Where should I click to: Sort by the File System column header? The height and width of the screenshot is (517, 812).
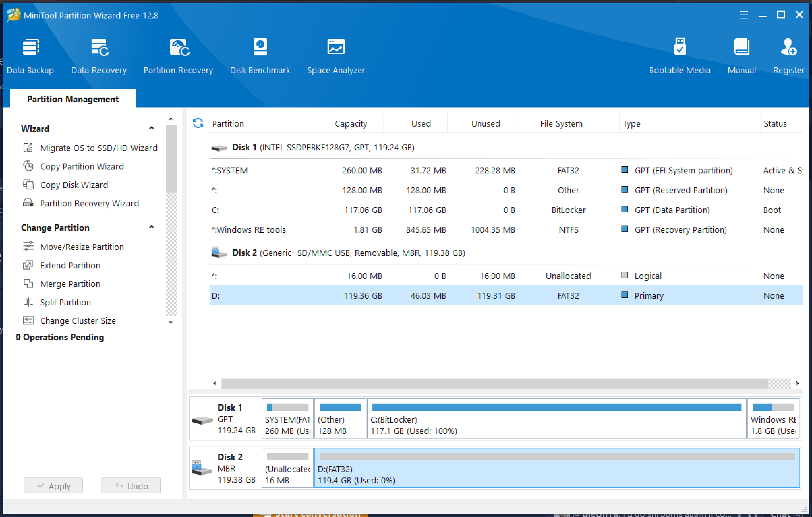pyautogui.click(x=568, y=124)
